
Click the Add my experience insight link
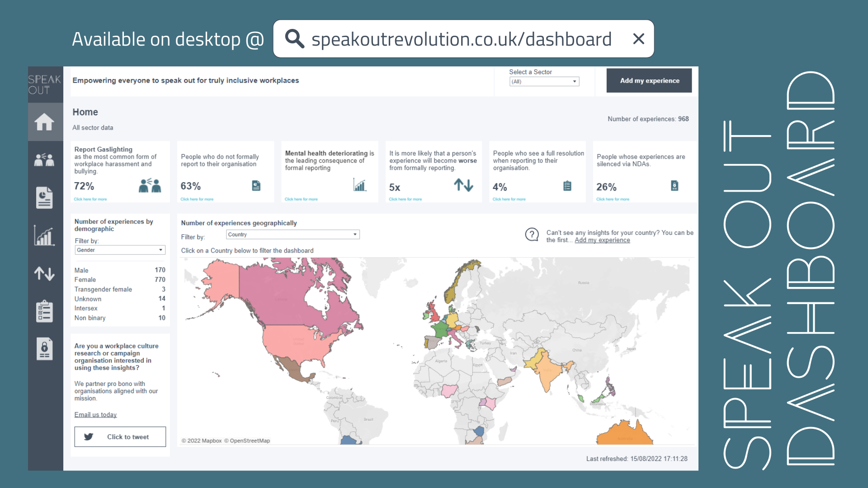point(602,240)
